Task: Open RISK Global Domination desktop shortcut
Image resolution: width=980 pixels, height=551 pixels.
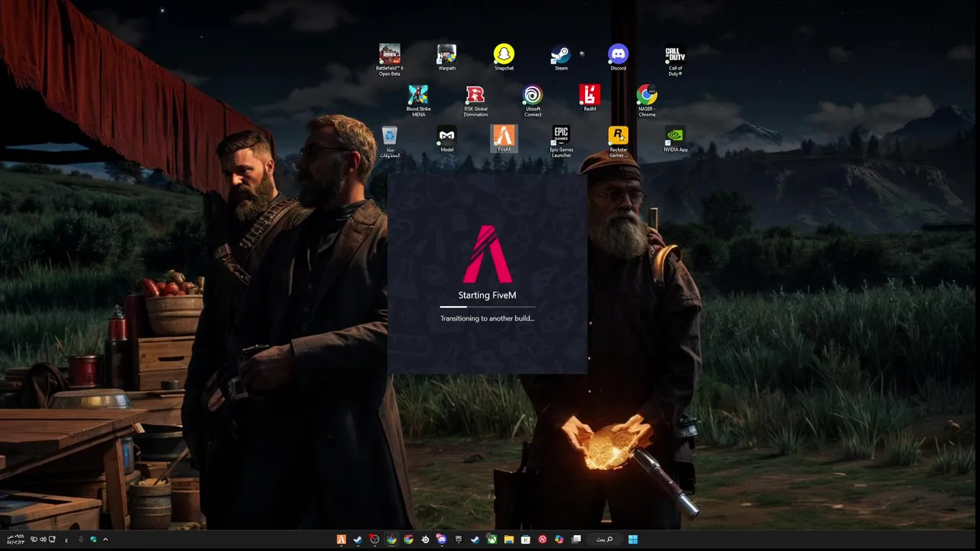Action: (475, 101)
